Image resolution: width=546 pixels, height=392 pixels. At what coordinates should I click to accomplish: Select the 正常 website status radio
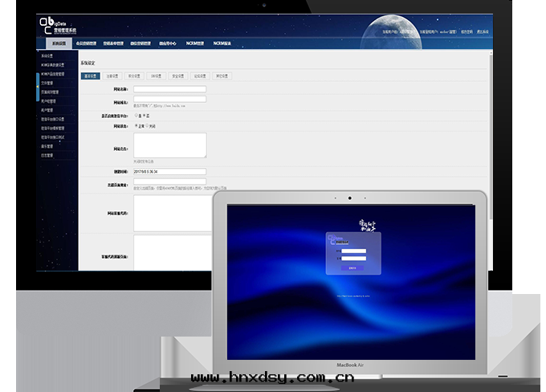(136, 126)
